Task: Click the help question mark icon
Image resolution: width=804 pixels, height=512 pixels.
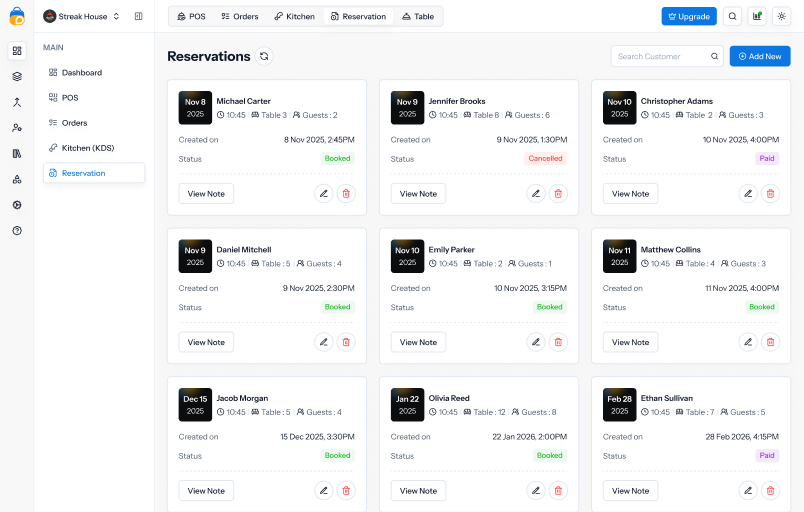Action: point(17,230)
